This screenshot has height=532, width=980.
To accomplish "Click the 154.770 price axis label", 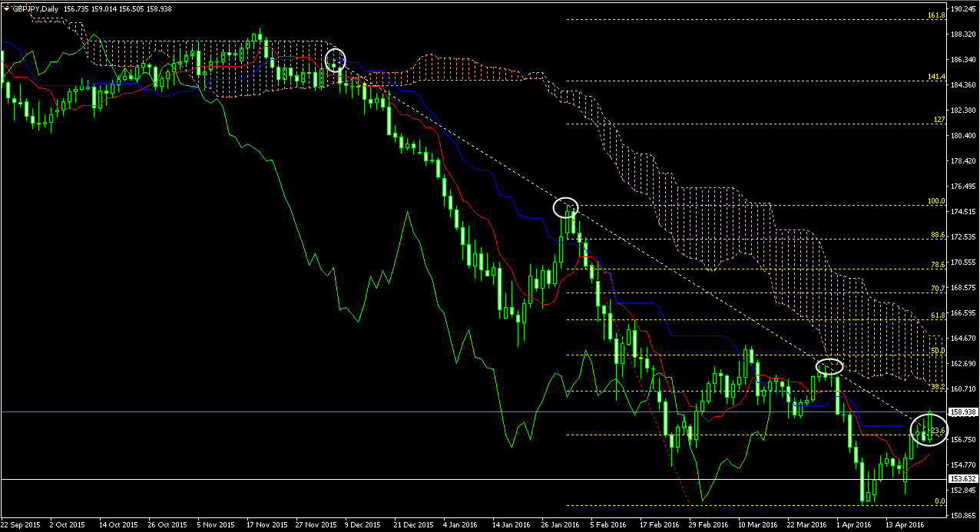I will pyautogui.click(x=963, y=465).
